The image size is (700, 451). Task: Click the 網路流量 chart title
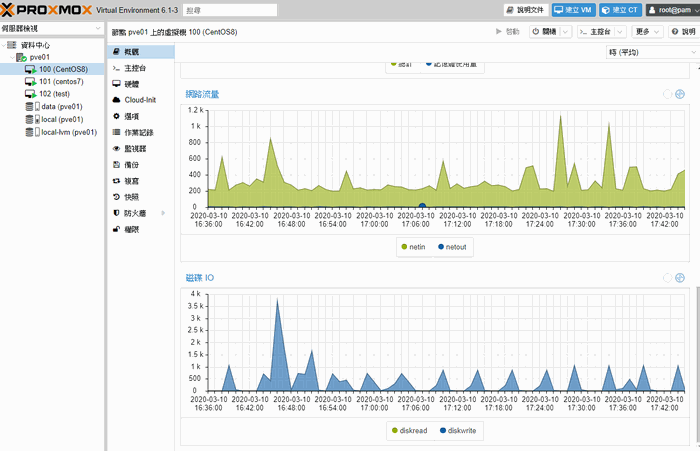click(x=202, y=94)
